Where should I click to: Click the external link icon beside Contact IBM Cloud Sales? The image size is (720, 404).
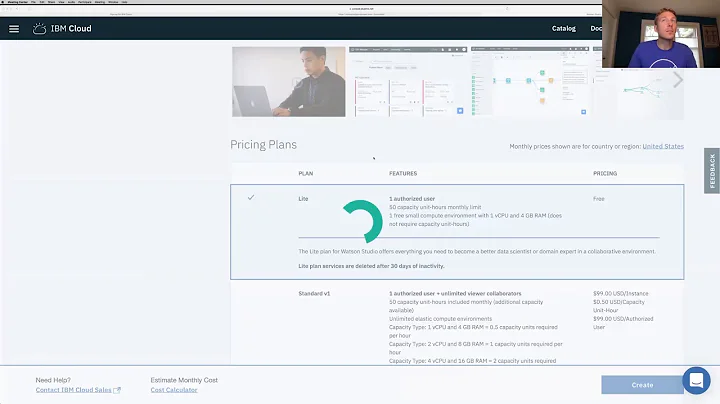coord(117,390)
